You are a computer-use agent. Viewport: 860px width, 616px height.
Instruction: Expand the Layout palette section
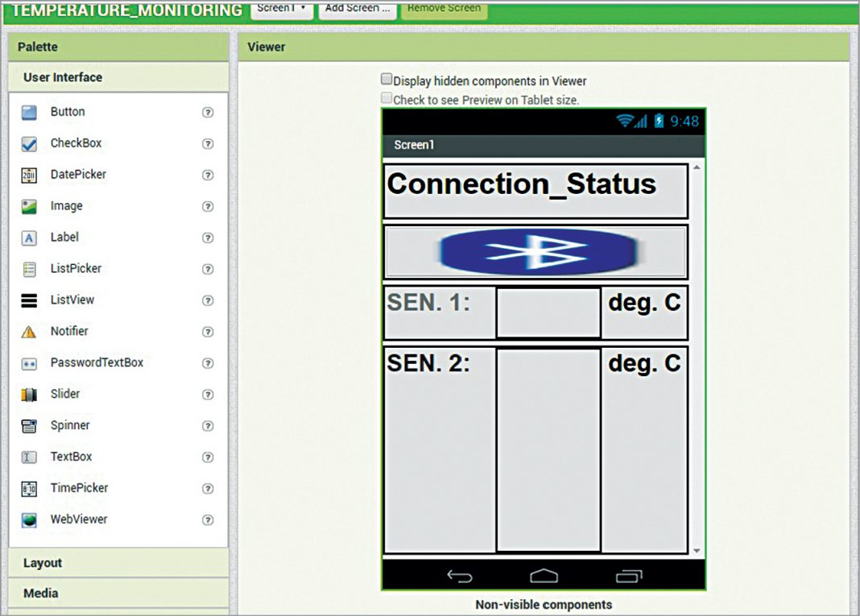pyautogui.click(x=41, y=563)
